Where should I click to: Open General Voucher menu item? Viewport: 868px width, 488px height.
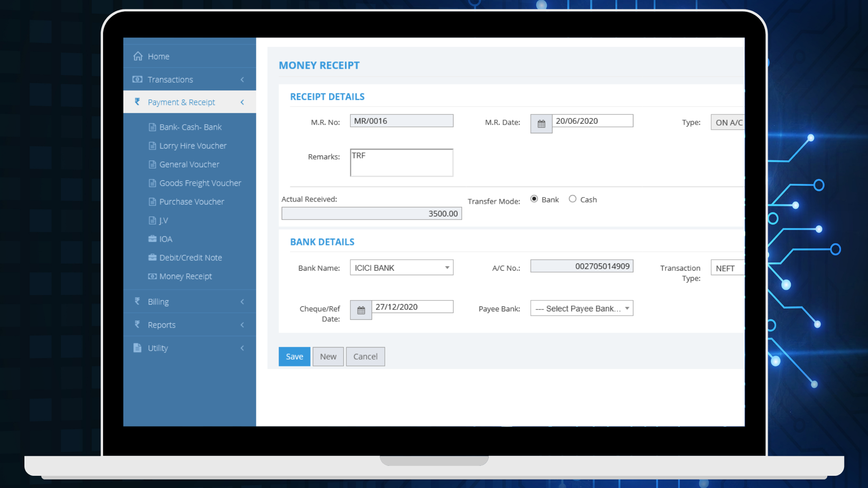click(189, 164)
